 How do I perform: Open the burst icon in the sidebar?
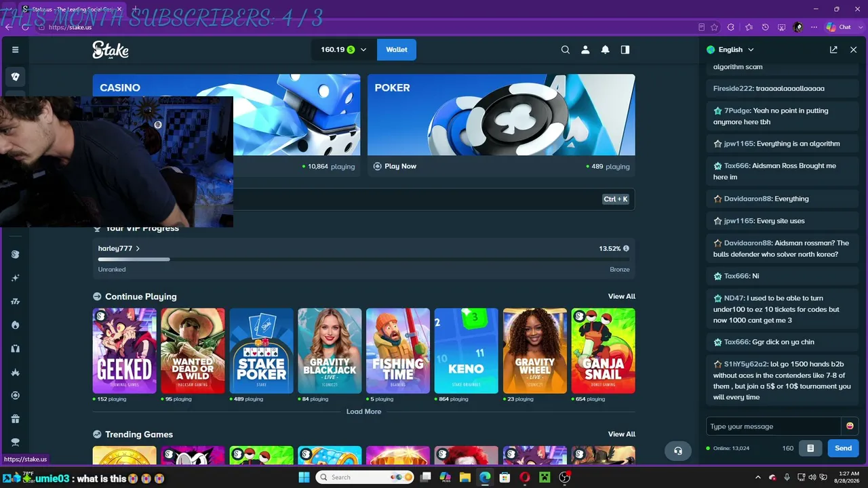15,372
